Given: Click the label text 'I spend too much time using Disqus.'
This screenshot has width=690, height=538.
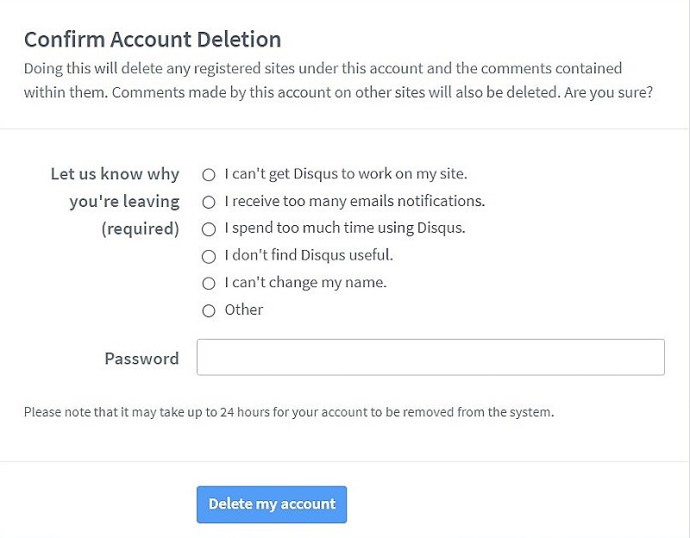Looking at the screenshot, I should tap(345, 228).
